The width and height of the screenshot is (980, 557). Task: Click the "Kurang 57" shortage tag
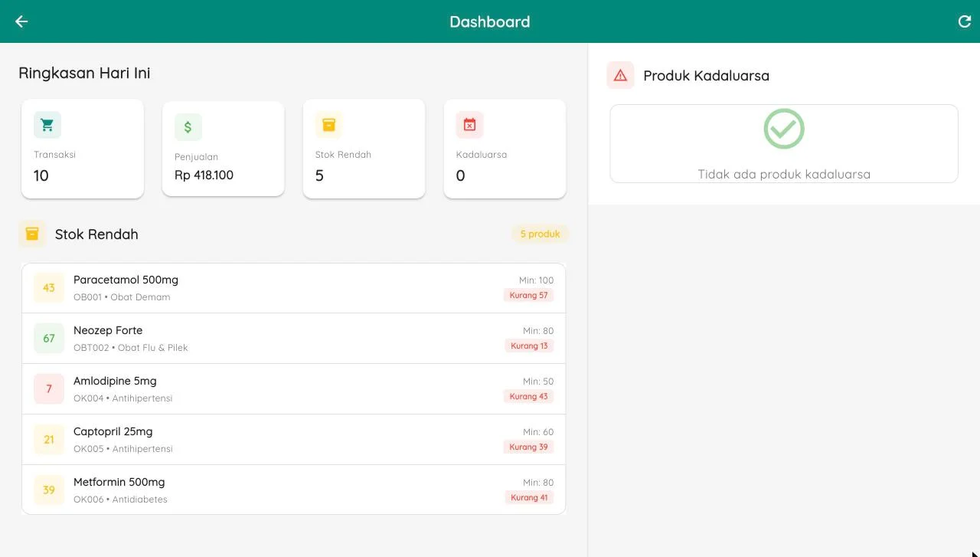pyautogui.click(x=528, y=295)
